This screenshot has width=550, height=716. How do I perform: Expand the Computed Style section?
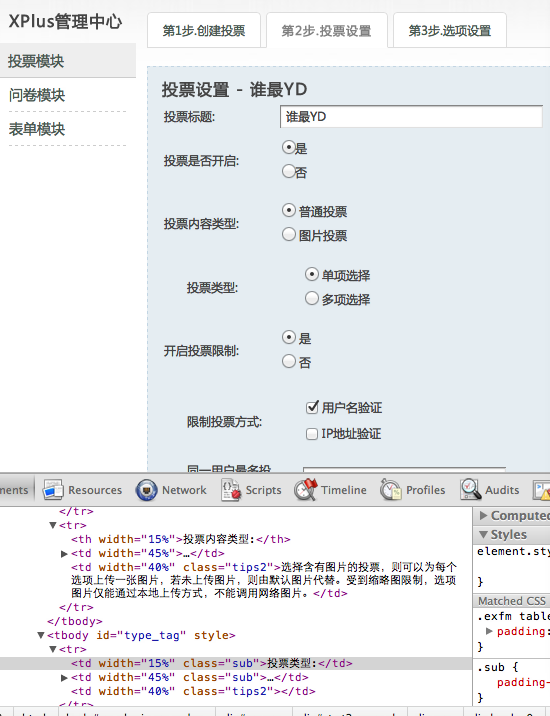483,516
